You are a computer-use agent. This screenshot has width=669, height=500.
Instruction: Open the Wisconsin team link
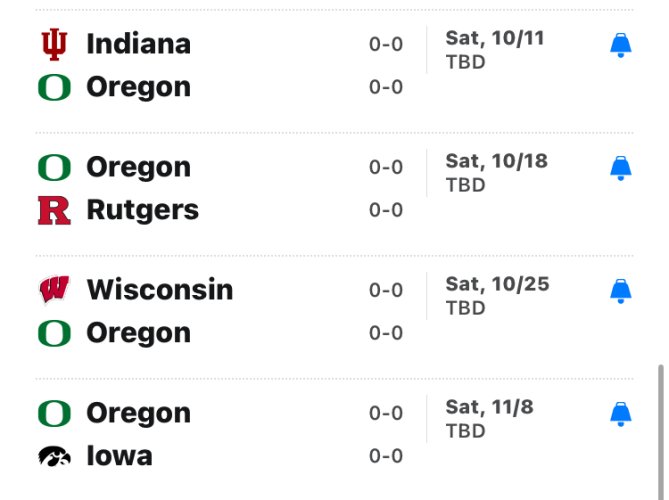pos(160,290)
